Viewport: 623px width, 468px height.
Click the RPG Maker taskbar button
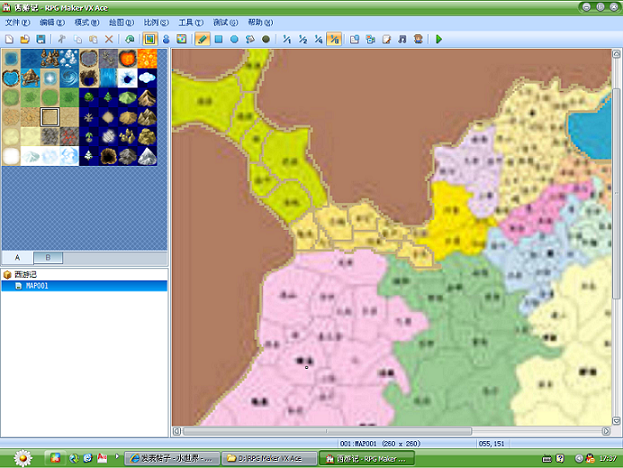coord(367,458)
